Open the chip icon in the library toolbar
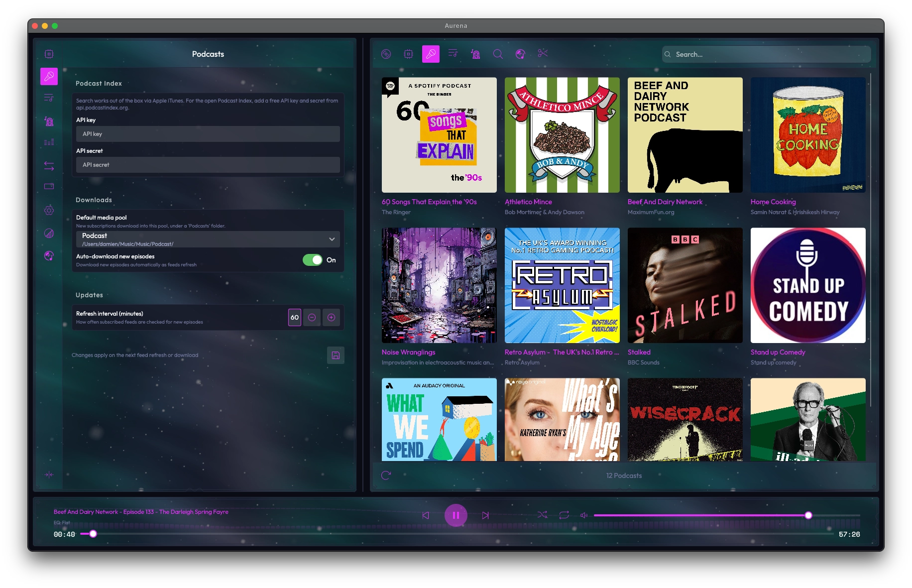Screen dimensions: 912x588 pyautogui.click(x=408, y=54)
